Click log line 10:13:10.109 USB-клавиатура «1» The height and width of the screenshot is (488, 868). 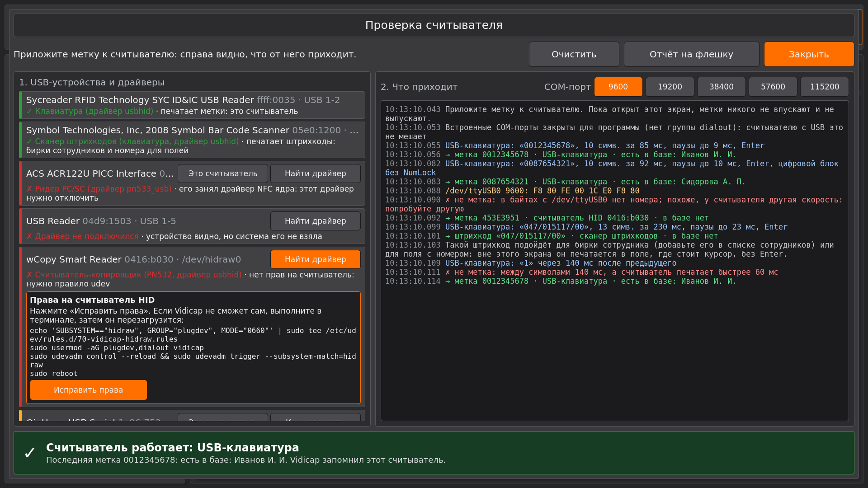click(x=531, y=263)
